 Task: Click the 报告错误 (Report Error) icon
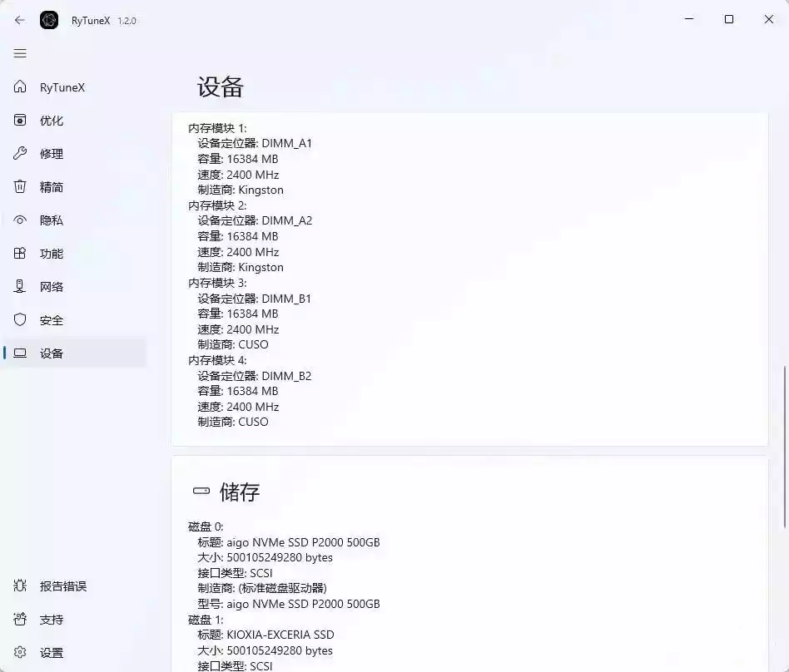coord(20,586)
